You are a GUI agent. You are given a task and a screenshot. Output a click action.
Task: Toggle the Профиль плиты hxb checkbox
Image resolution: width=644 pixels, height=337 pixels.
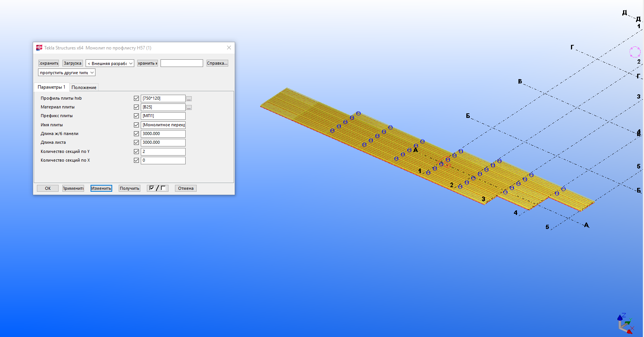(136, 99)
